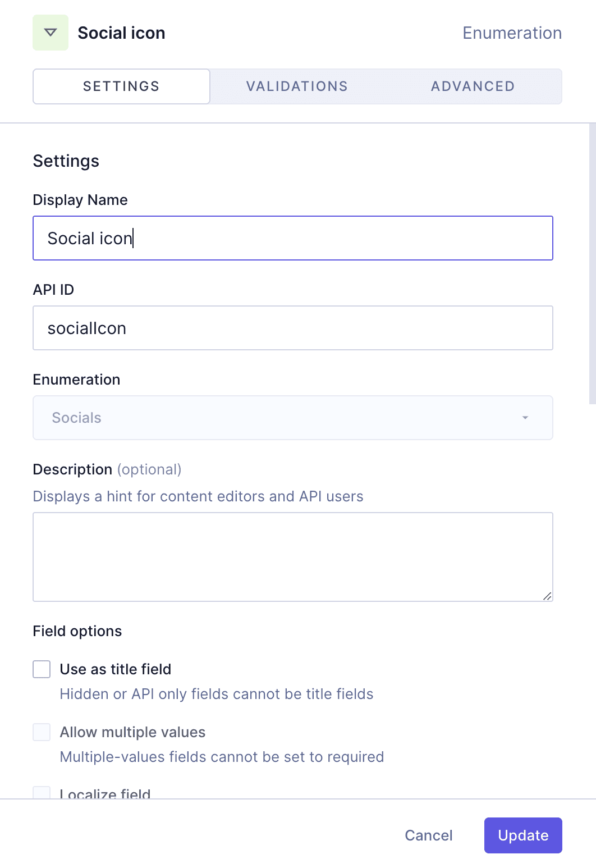Click the Description text area

pyautogui.click(x=293, y=556)
